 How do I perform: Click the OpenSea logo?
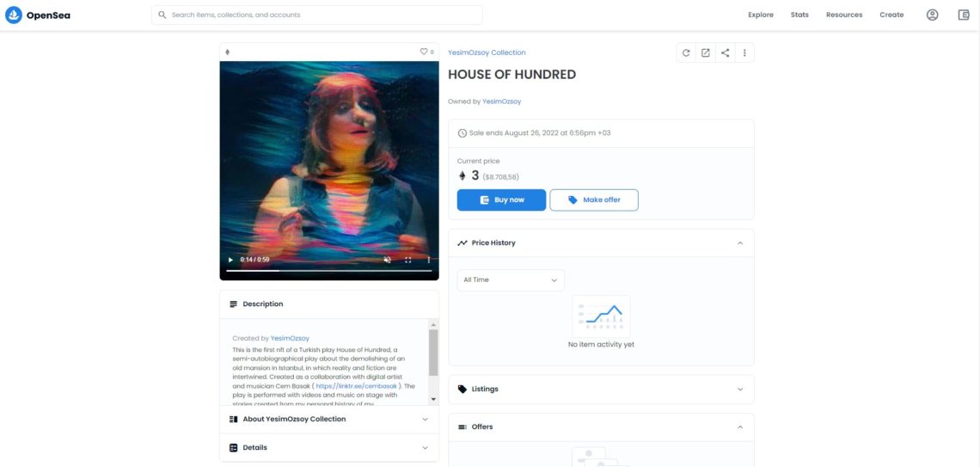(38, 15)
